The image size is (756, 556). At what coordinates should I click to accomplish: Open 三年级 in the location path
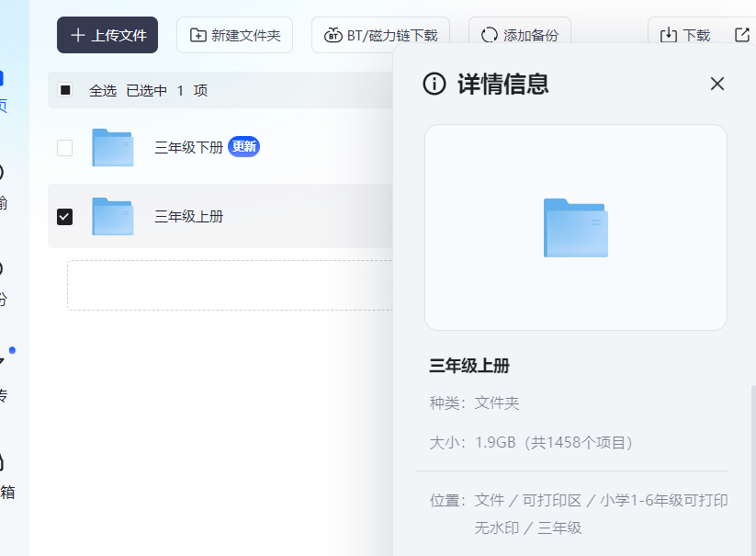[559, 528]
